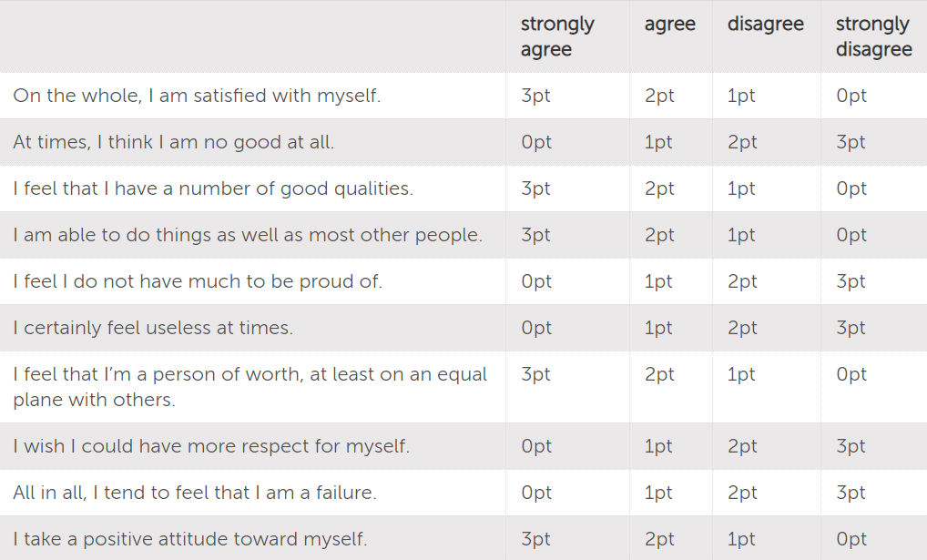
Task: Click 1pt in 'I am a failure' row
Action: [658, 493]
